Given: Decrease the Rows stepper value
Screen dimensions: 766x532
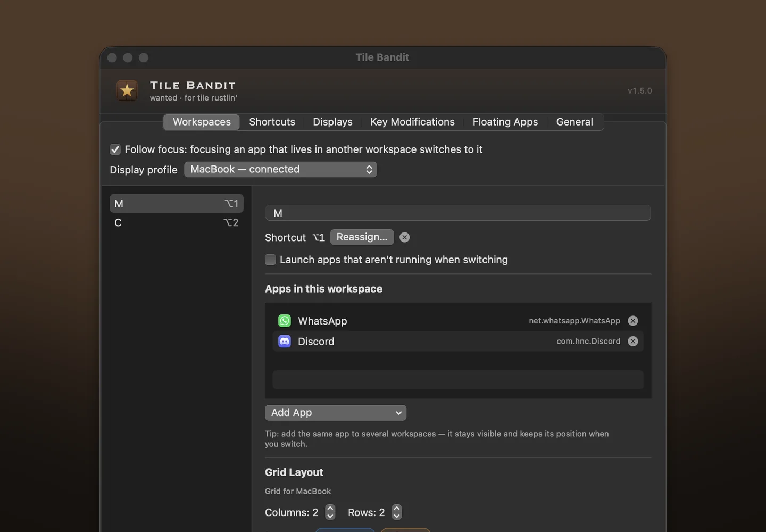Looking at the screenshot, I should 397,516.
